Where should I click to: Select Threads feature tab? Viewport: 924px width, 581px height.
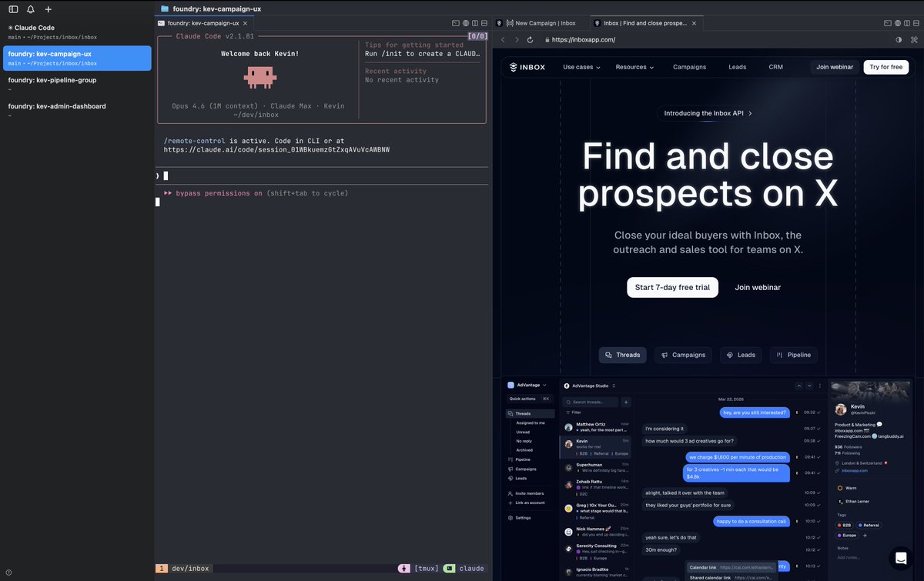[x=623, y=355]
